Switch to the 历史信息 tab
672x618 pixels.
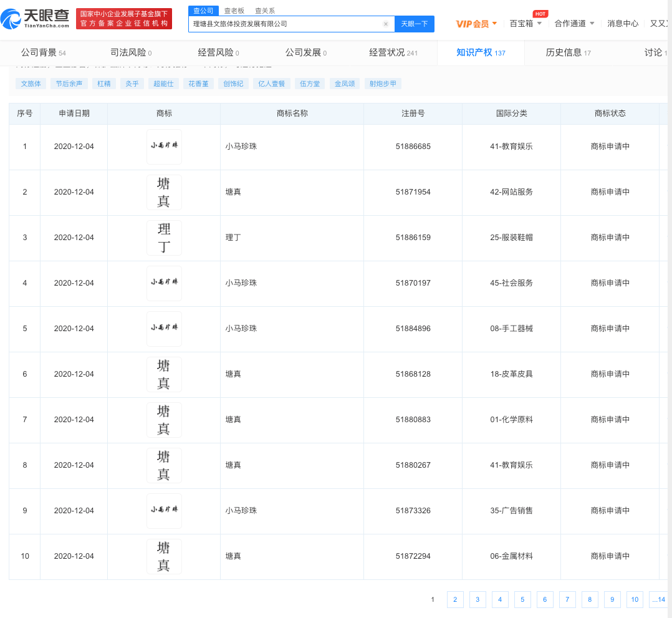coord(568,52)
